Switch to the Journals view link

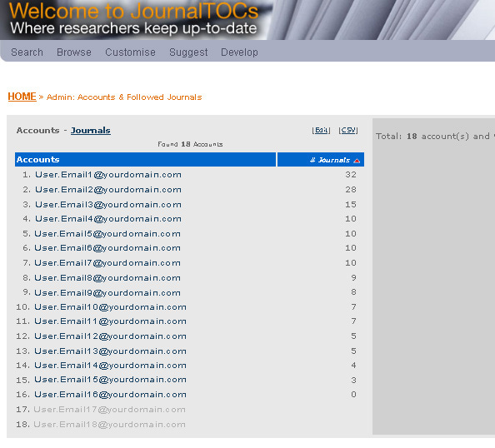click(91, 130)
